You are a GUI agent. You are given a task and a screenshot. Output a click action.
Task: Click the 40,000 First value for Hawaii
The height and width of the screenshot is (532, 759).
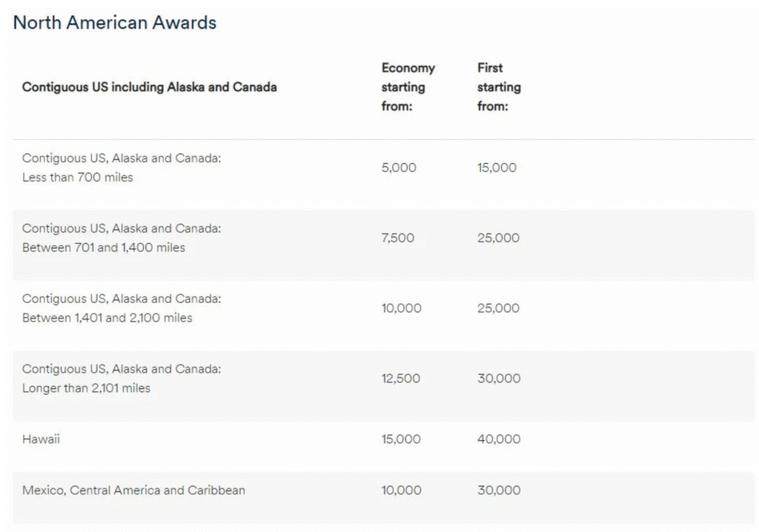(499, 439)
